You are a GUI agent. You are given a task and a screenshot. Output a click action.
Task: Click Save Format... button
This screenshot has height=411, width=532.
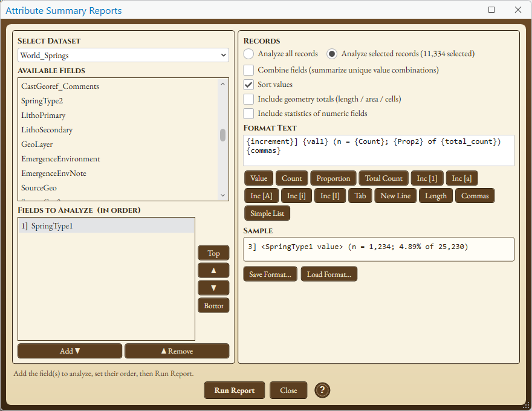point(270,274)
